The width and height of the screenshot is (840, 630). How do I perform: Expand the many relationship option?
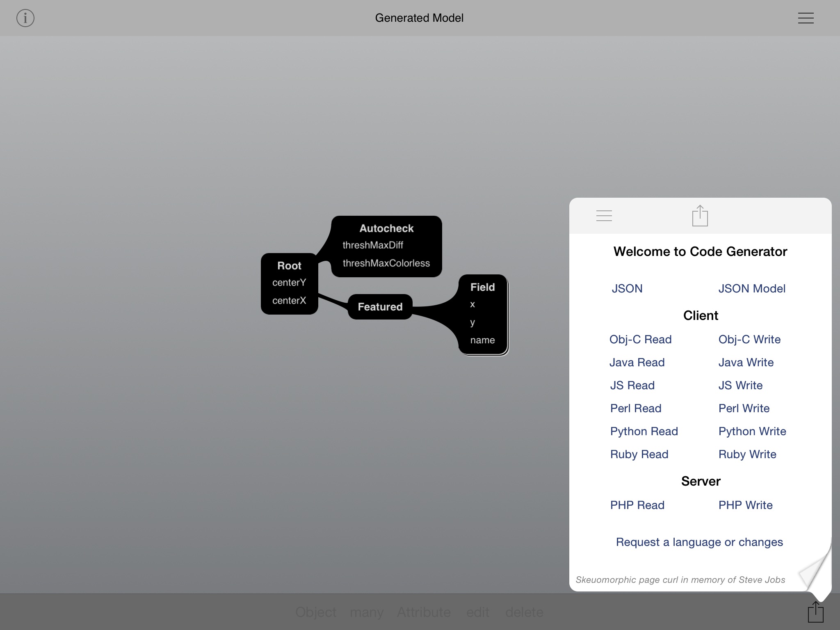367,612
